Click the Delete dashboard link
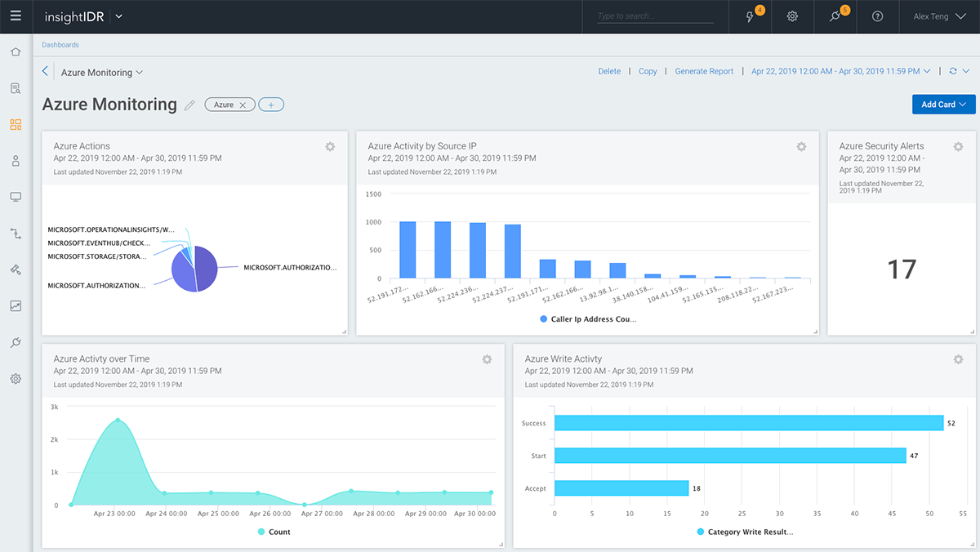This screenshot has height=552, width=980. (609, 72)
